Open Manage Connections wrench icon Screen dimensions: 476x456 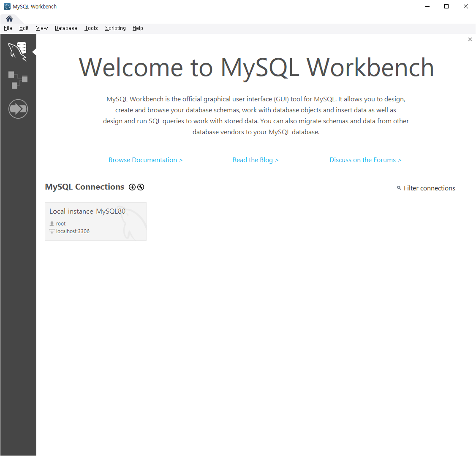coord(141,187)
